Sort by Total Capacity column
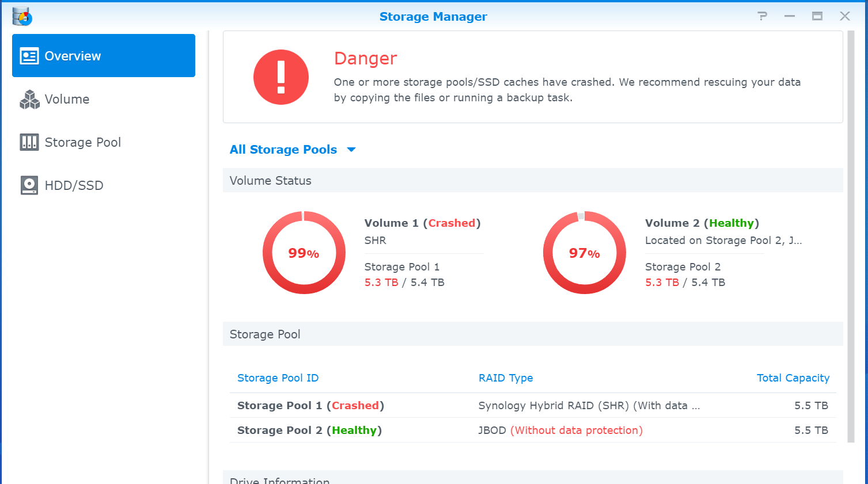This screenshot has width=868, height=484. coord(793,378)
